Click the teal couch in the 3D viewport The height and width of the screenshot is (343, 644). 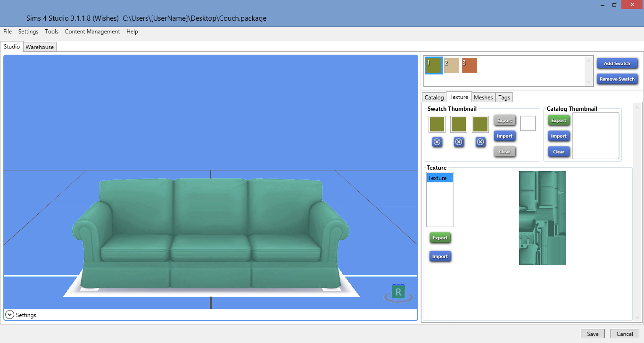pyautogui.click(x=210, y=233)
